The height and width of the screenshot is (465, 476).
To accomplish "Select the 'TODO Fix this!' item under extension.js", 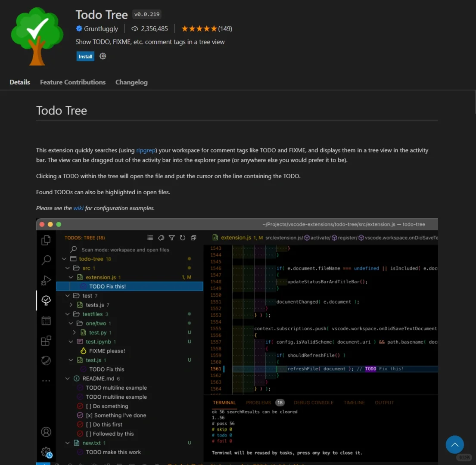I will pyautogui.click(x=108, y=286).
